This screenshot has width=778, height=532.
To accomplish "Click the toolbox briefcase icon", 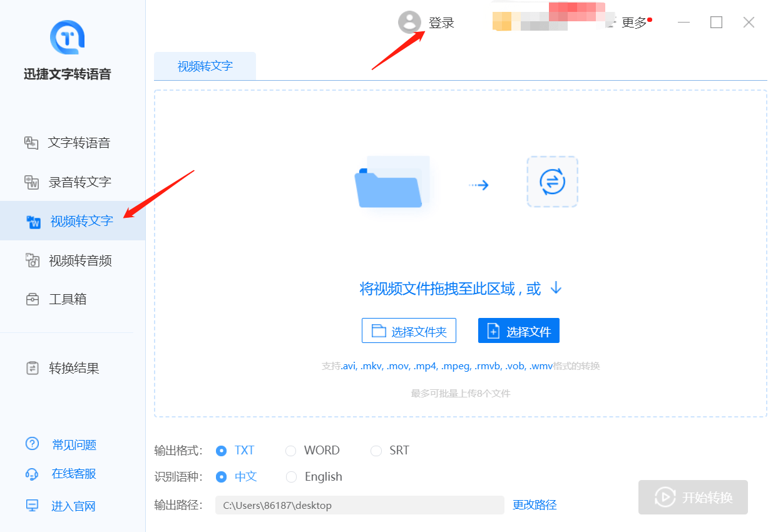I will click(x=32, y=299).
